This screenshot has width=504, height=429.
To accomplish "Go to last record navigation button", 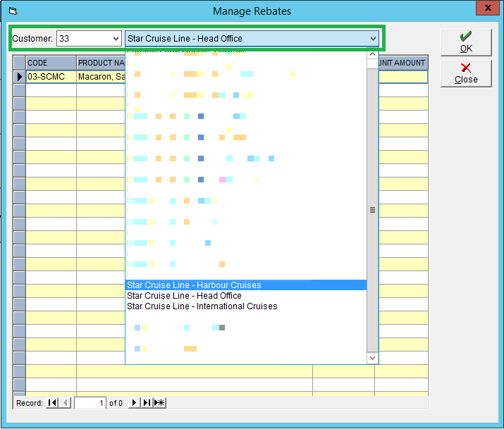I will [x=147, y=403].
